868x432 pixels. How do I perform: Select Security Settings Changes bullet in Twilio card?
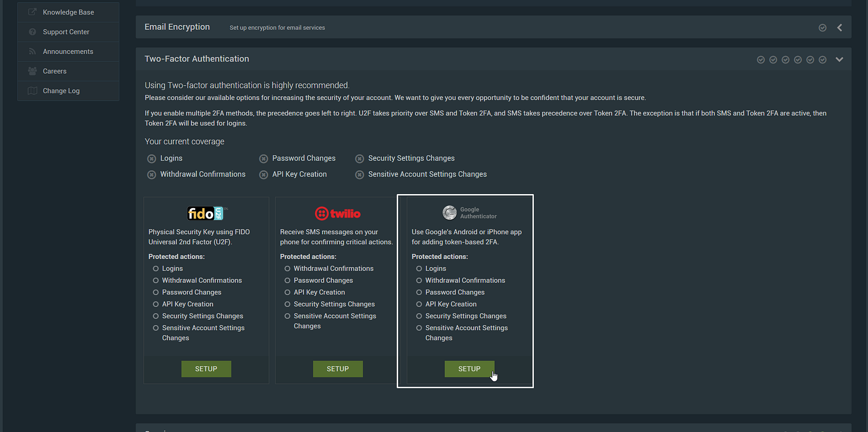tap(288, 304)
